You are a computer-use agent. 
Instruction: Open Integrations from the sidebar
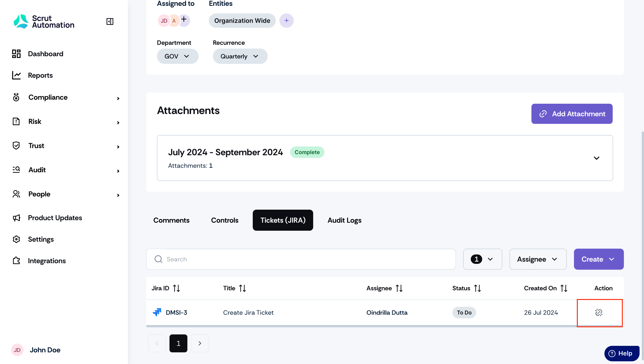pos(39,261)
